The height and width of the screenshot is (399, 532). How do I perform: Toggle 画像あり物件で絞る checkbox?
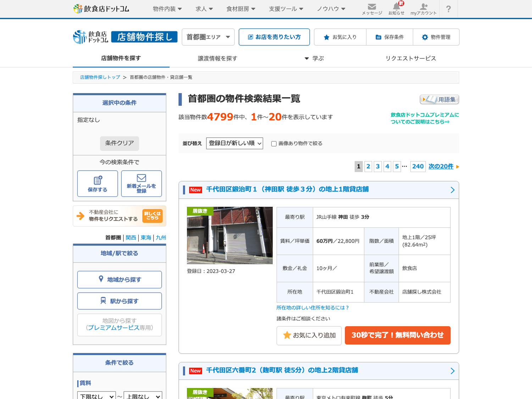(x=274, y=144)
